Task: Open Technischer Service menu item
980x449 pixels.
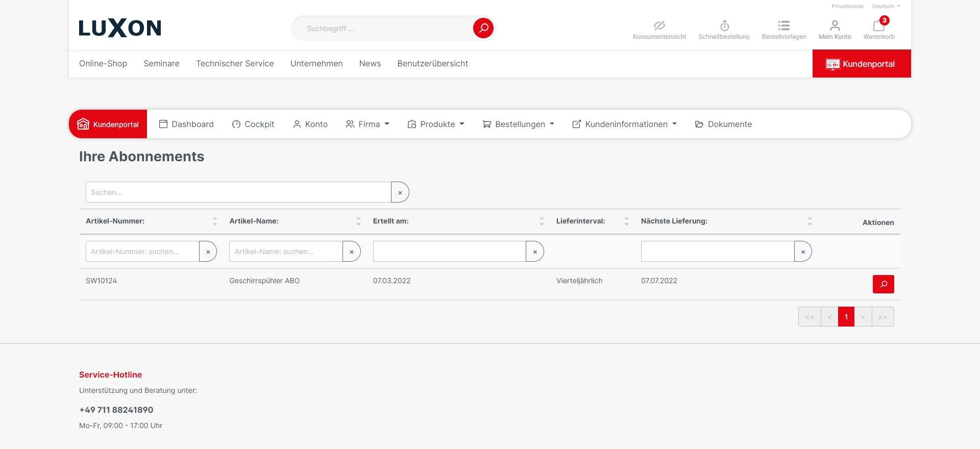Action: 235,63
